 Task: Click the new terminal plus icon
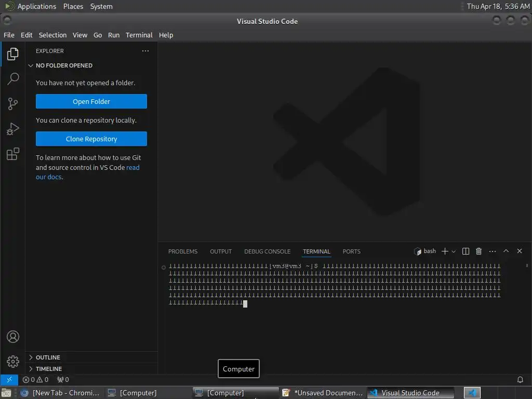click(445, 251)
